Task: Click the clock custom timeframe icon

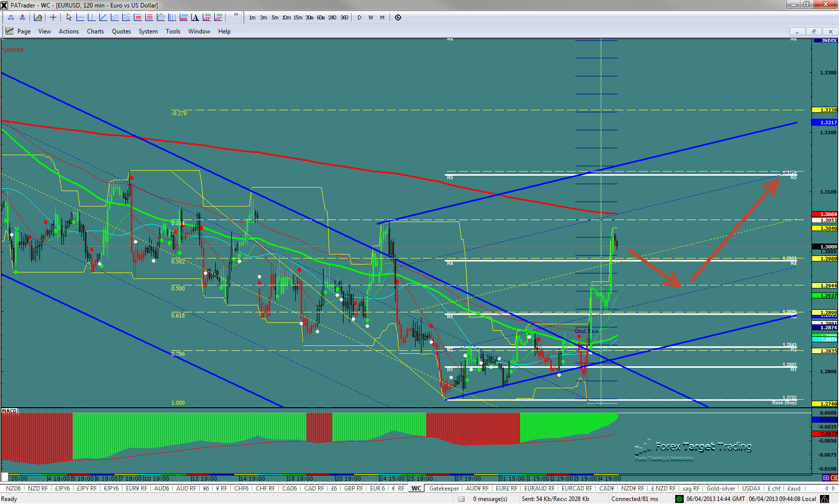Action: click(398, 17)
